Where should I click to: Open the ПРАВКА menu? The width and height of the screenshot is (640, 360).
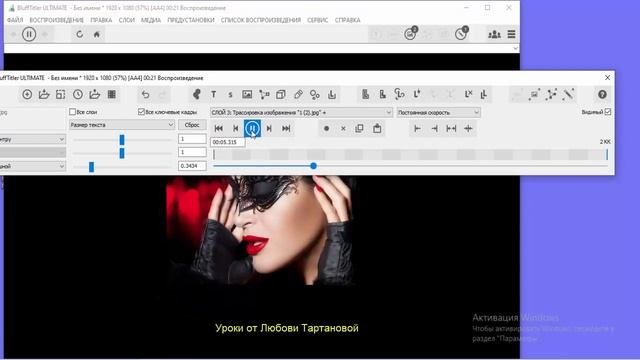pyautogui.click(x=101, y=20)
